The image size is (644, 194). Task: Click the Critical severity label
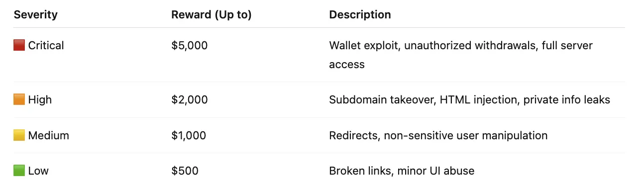tap(46, 45)
